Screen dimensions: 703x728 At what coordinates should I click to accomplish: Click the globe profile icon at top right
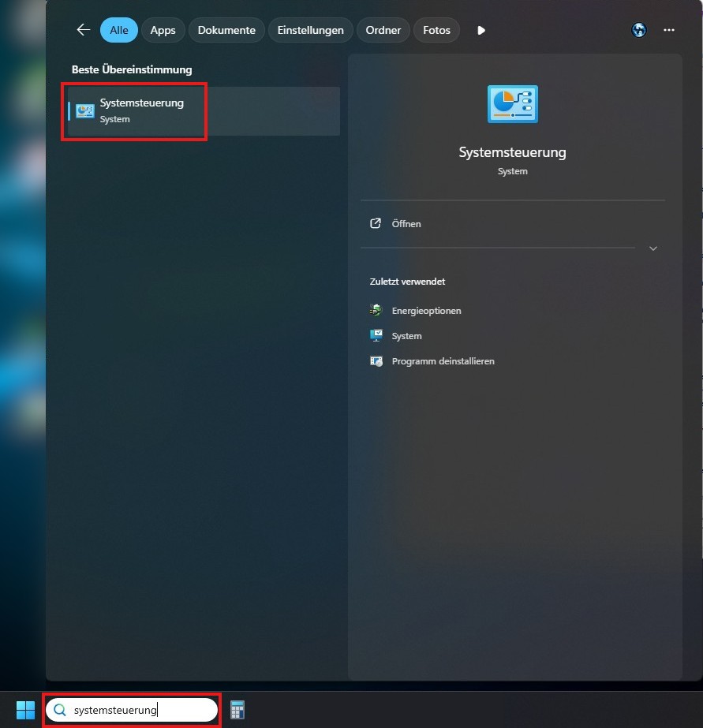(639, 30)
